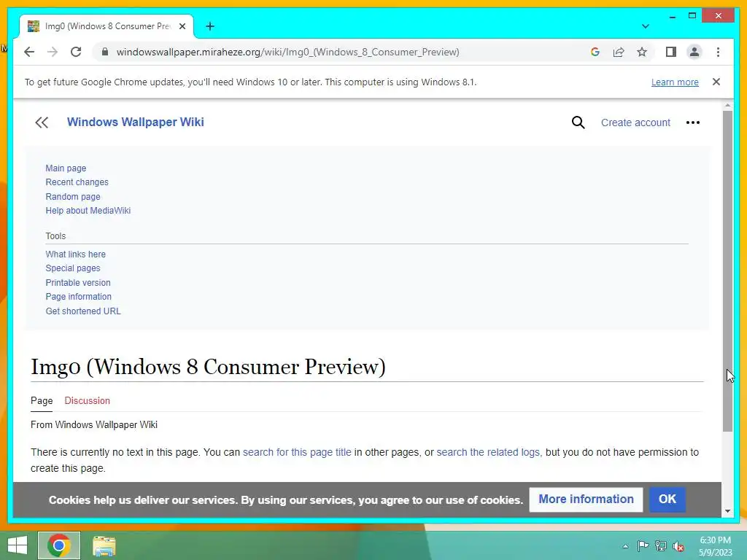The width and height of the screenshot is (747, 560).
Task: Click search for this page title link
Action: pos(297,452)
